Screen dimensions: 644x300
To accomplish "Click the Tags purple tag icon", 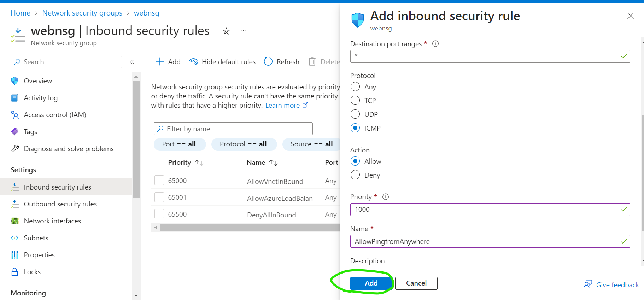I will click(14, 132).
